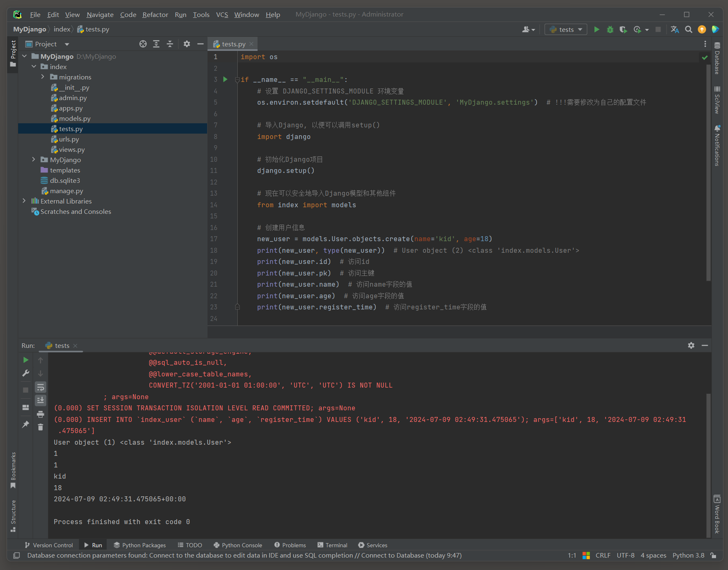Collapse the MyDjango root folder
The height and width of the screenshot is (570, 728).
point(24,56)
